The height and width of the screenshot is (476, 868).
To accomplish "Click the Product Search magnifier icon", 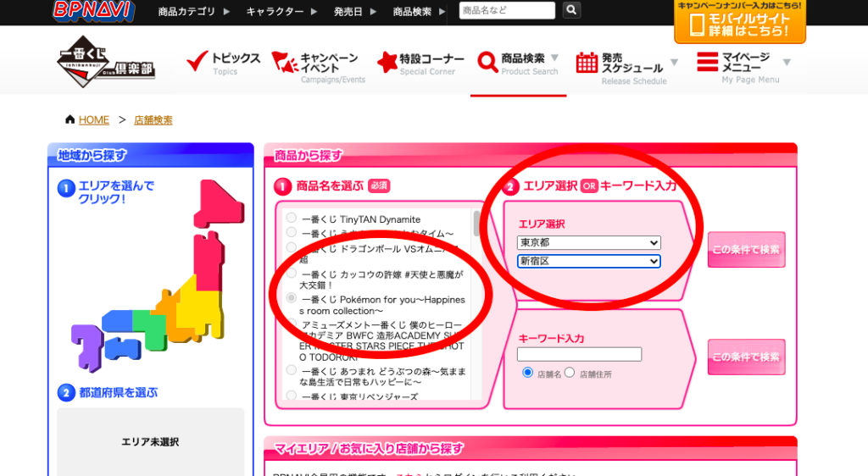I will pos(487,62).
